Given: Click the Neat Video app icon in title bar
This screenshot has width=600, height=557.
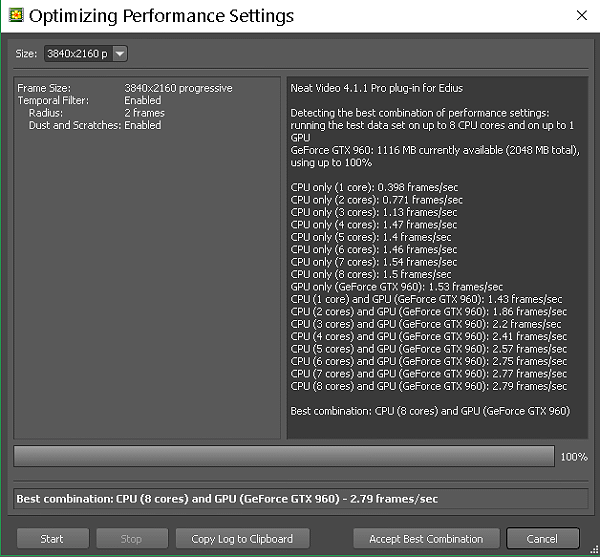Looking at the screenshot, I should 16,15.
